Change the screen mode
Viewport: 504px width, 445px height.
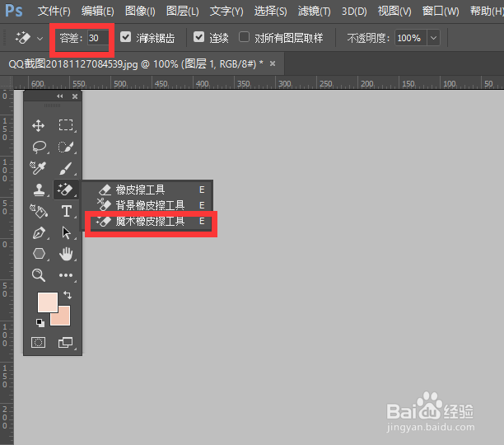point(65,343)
